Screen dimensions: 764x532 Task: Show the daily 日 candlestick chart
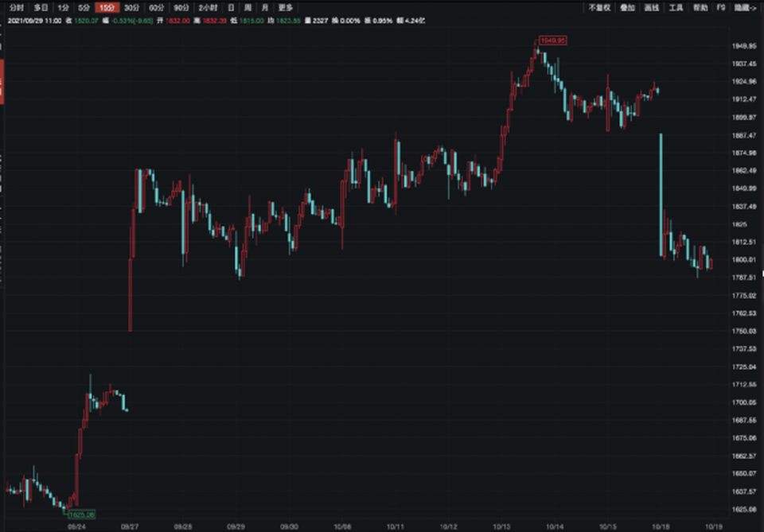tap(231, 8)
